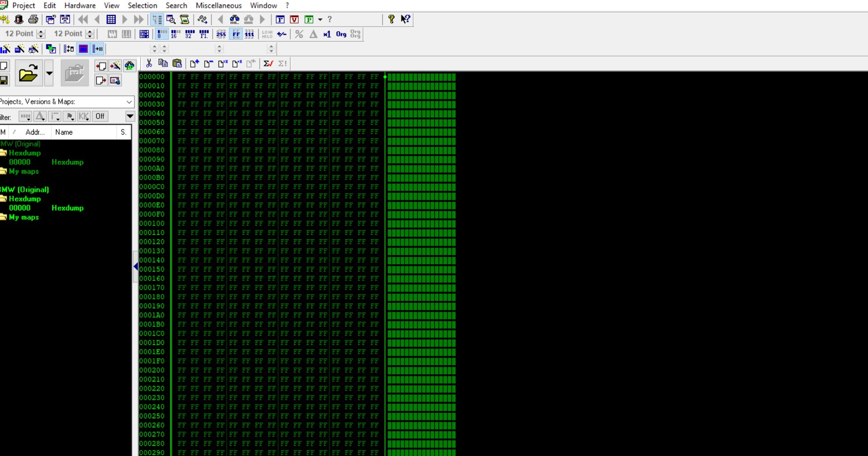Click the blue F window icon

pyautogui.click(x=280, y=20)
